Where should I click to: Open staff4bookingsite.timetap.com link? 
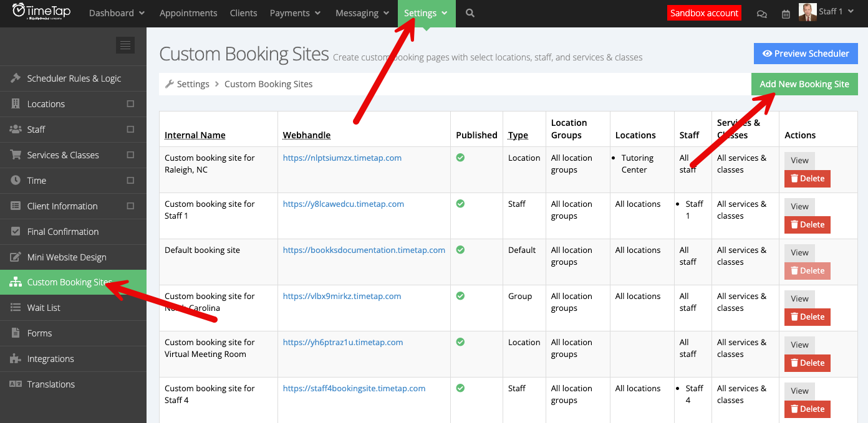(x=354, y=388)
